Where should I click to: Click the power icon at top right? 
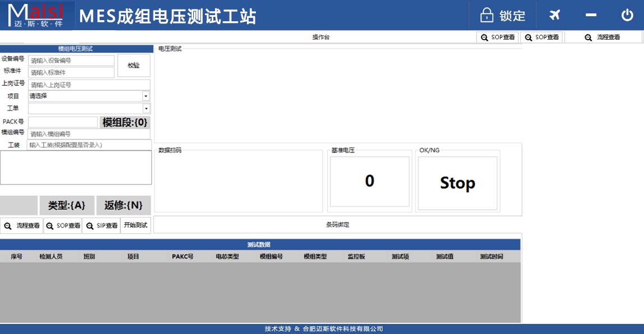click(x=627, y=15)
